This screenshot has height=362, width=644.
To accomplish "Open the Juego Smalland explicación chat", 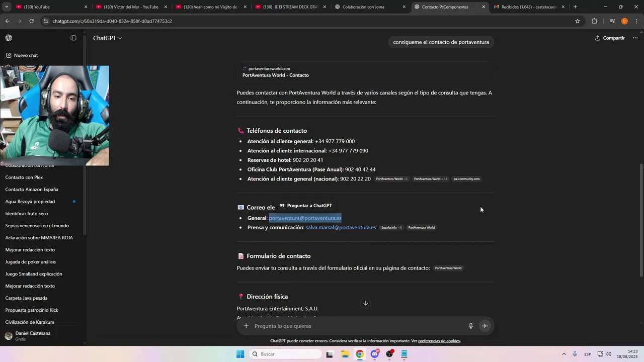I will 34,274.
